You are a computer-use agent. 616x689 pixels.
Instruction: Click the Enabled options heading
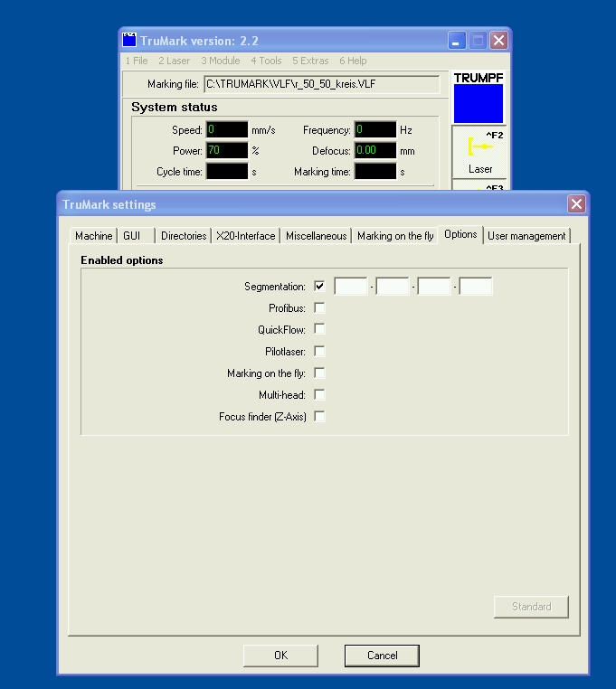[122, 260]
